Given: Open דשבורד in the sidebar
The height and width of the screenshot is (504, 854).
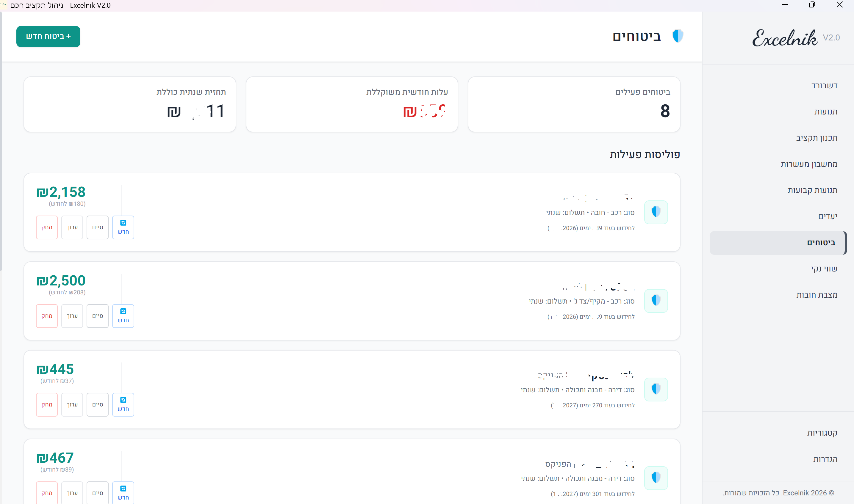Looking at the screenshot, I should tap(824, 86).
